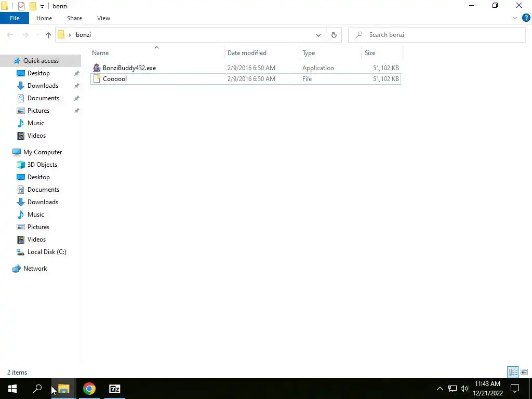Click the Search bonzi box
The image size is (532, 399).
[x=436, y=35]
